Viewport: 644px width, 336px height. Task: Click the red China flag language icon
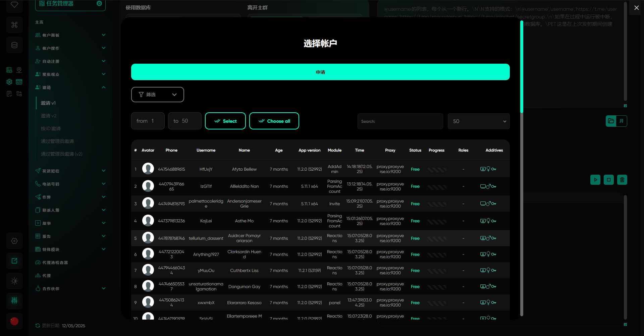tap(14, 321)
